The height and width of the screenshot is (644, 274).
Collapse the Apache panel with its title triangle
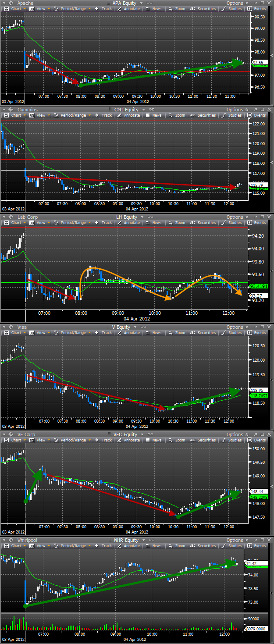coord(4,3)
